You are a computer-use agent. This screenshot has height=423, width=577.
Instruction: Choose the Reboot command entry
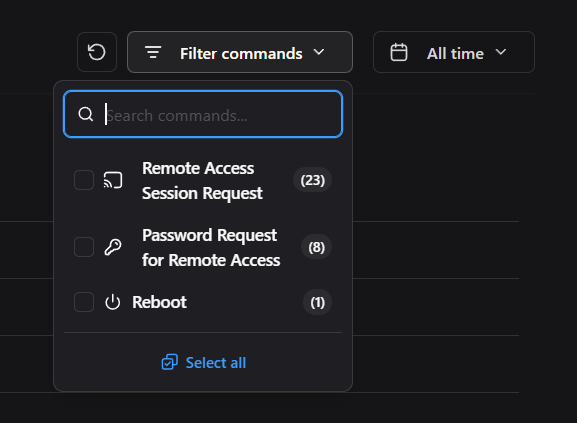(203, 302)
